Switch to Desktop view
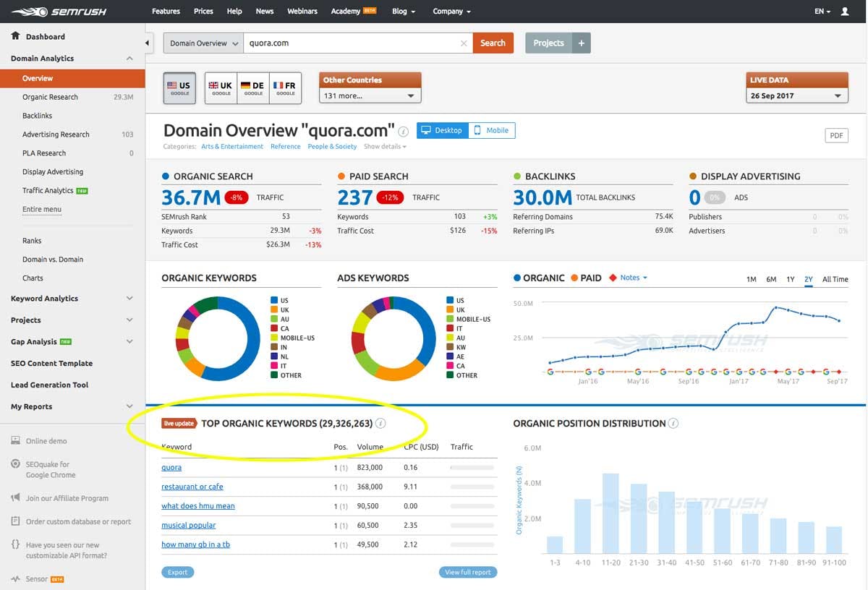868x590 pixels. (442, 131)
